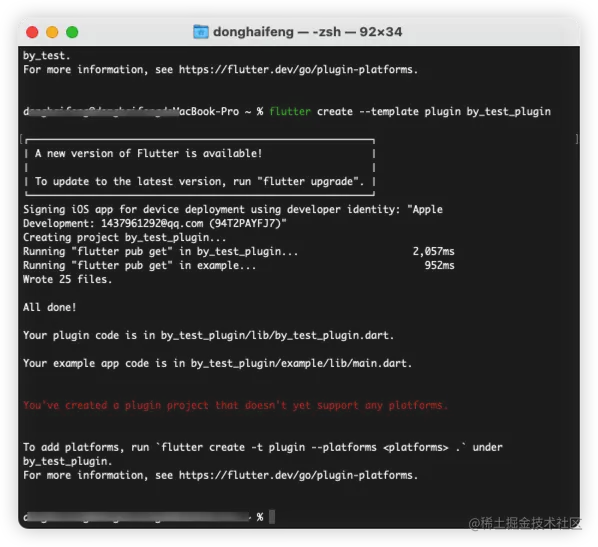The height and width of the screenshot is (547, 598).
Task: Click 'Your example app code is in' line
Action: click(x=217, y=363)
